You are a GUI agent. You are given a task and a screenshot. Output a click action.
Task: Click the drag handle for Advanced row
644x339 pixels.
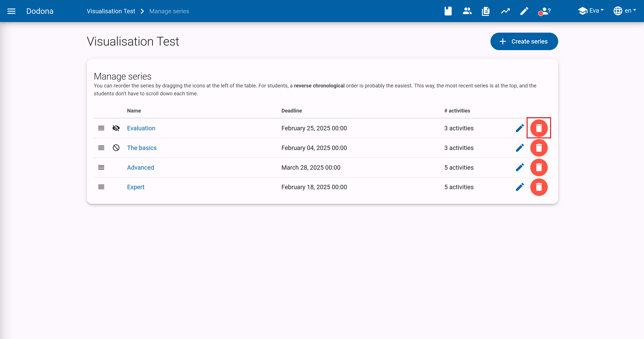tap(101, 167)
